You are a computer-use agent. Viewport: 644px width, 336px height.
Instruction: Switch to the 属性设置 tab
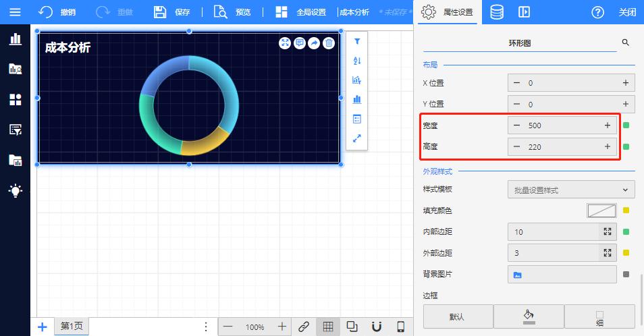[448, 12]
